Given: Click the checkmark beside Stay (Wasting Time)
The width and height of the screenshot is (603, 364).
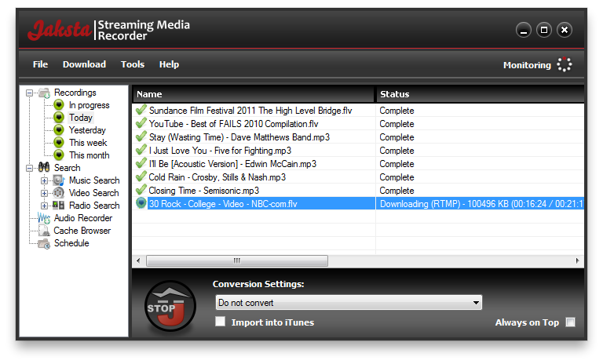Looking at the screenshot, I should click(141, 136).
